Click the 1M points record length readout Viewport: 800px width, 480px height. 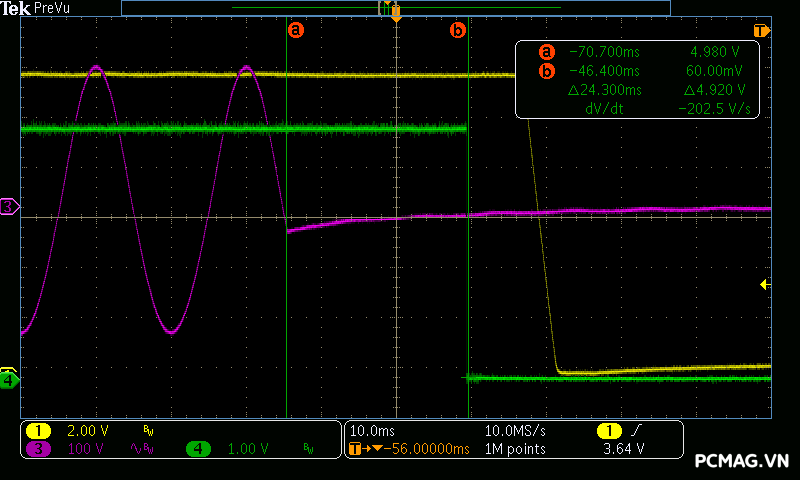[x=515, y=449]
